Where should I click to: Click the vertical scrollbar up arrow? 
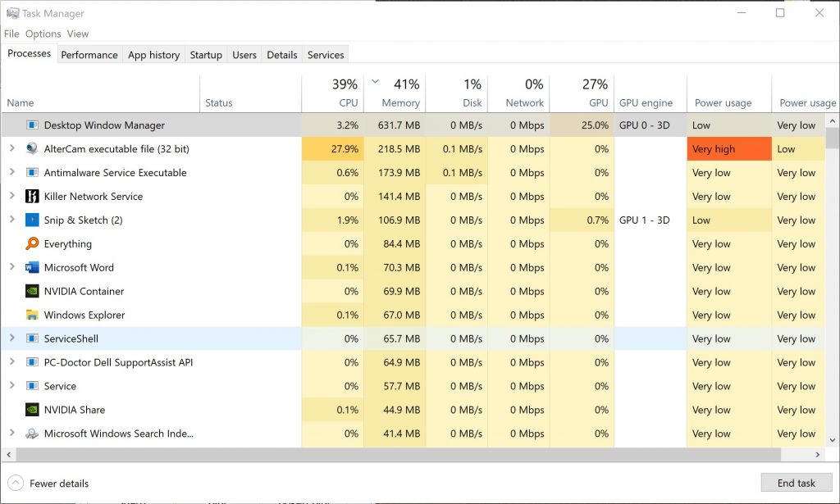point(833,121)
